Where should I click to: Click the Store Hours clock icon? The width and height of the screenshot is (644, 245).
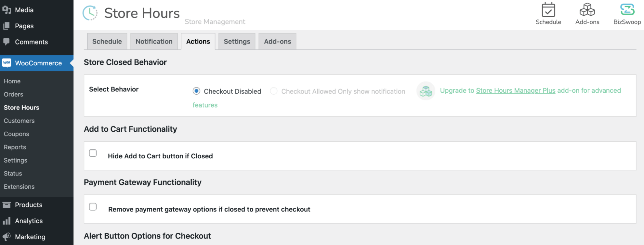[90, 13]
